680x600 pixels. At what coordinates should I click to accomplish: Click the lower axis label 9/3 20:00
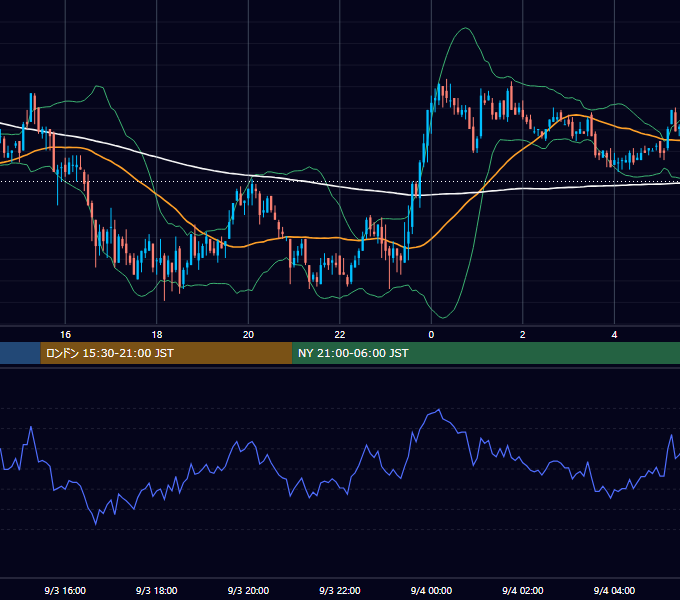click(x=248, y=590)
